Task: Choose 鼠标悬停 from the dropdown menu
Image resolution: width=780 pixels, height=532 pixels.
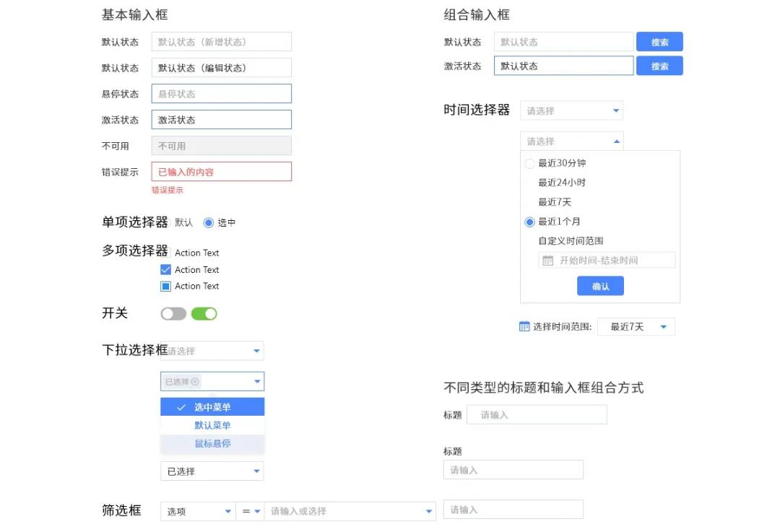Action: (212, 444)
